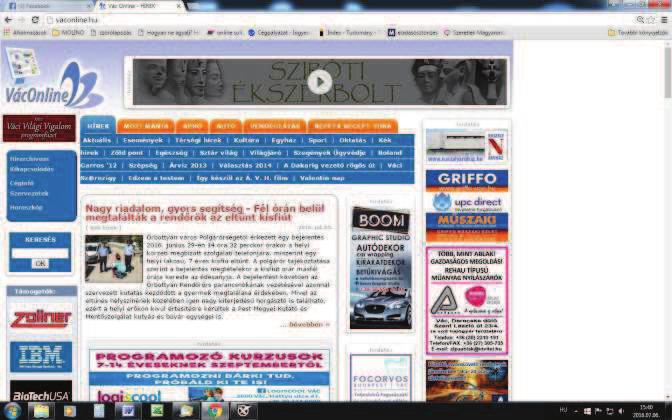Open the Rehau műanyag nyílászárók ad

tap(467, 300)
